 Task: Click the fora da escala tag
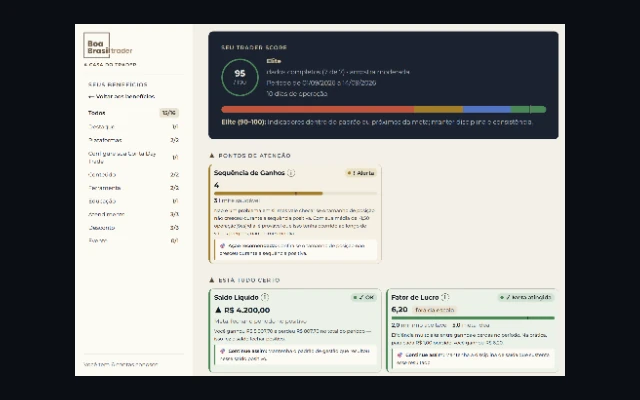434,310
